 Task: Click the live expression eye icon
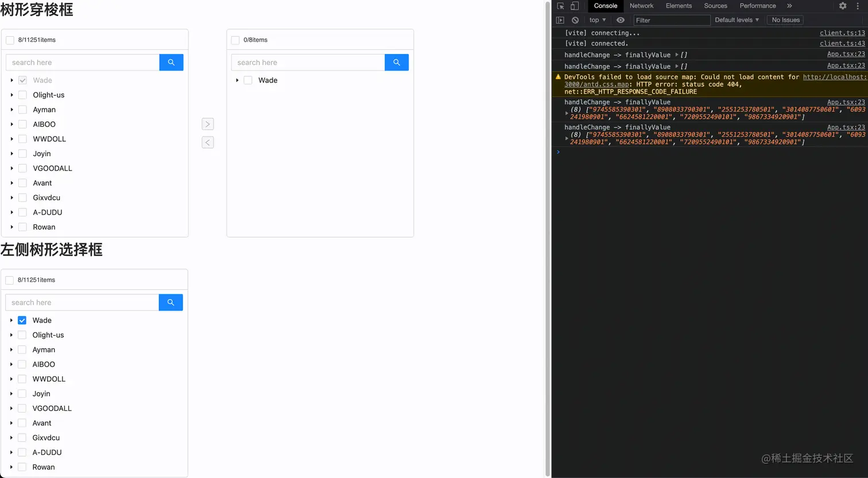point(621,20)
